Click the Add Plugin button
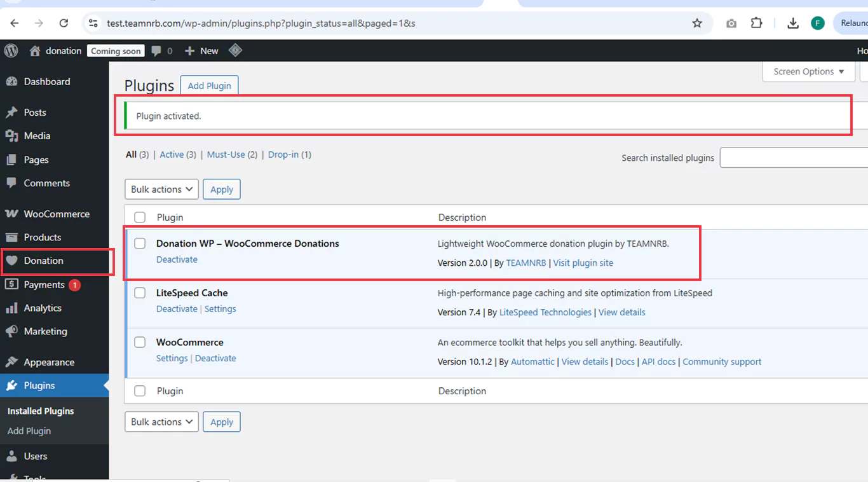Image resolution: width=868 pixels, height=482 pixels. (209, 86)
